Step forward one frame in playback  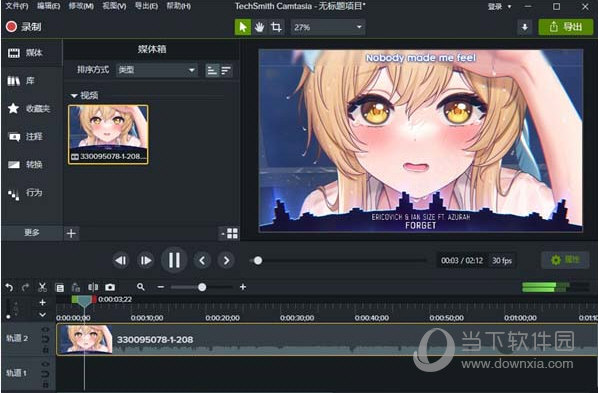(145, 261)
